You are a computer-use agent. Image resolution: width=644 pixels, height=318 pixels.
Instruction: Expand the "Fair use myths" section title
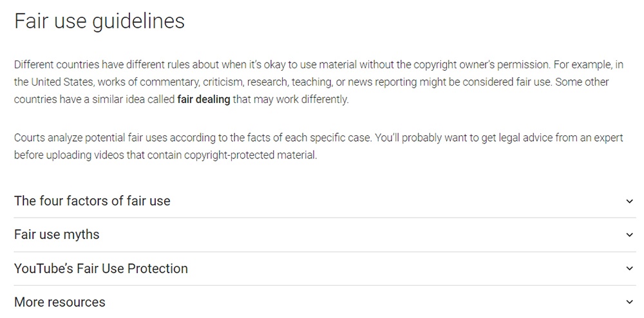(57, 234)
